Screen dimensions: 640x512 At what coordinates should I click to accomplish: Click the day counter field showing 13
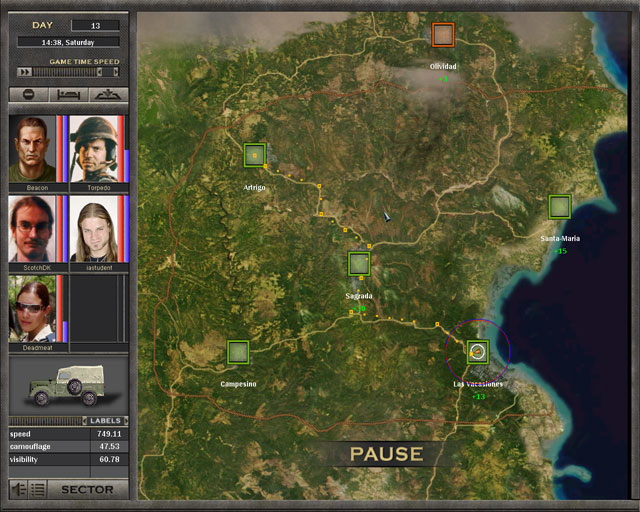pyautogui.click(x=96, y=25)
